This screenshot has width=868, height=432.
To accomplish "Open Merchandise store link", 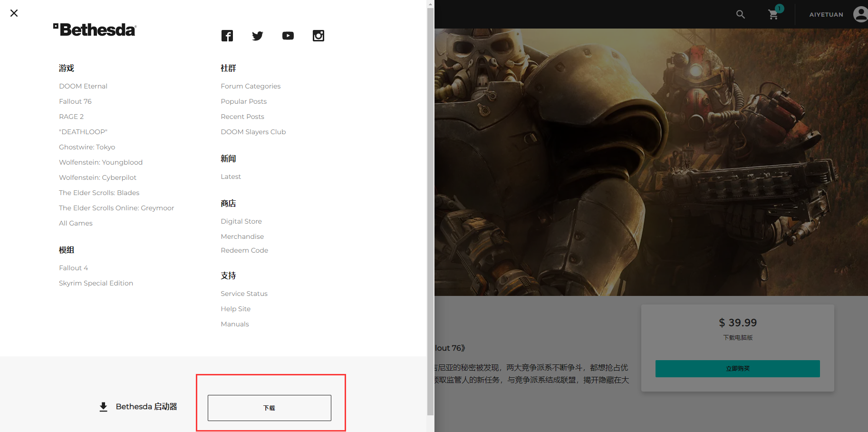I will coord(242,236).
